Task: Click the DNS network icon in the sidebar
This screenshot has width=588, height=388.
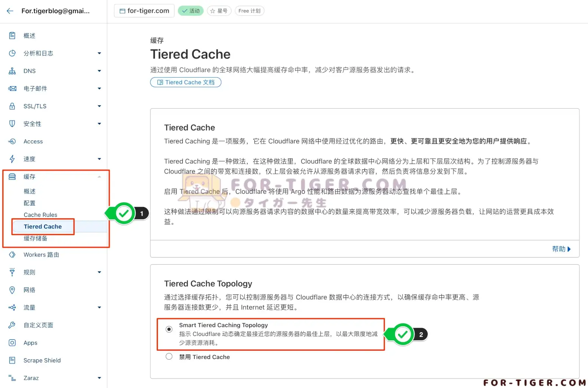Action: click(x=12, y=71)
